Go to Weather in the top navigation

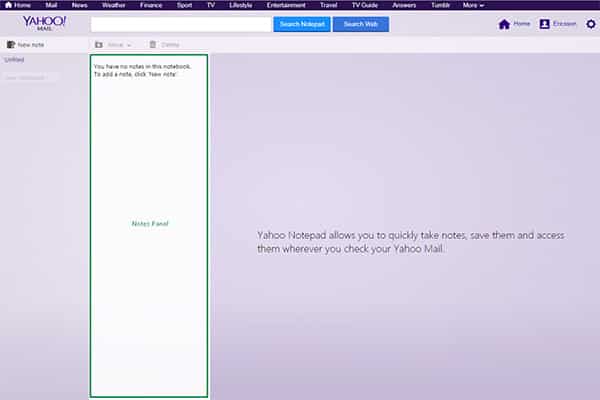[114, 5]
